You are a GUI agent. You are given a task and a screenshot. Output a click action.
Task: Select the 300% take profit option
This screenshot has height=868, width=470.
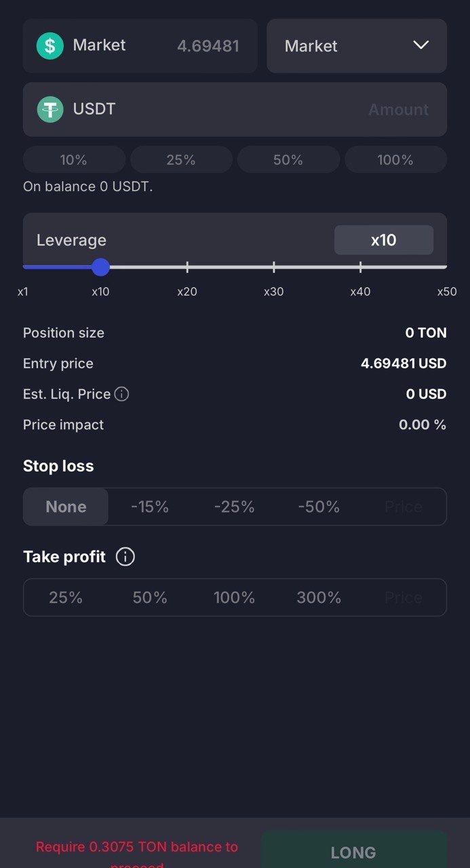319,597
